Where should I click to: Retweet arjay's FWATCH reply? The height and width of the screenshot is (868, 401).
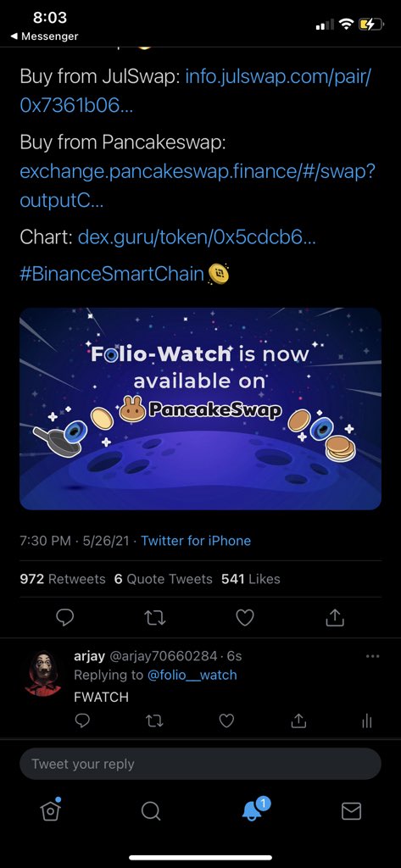tap(154, 721)
